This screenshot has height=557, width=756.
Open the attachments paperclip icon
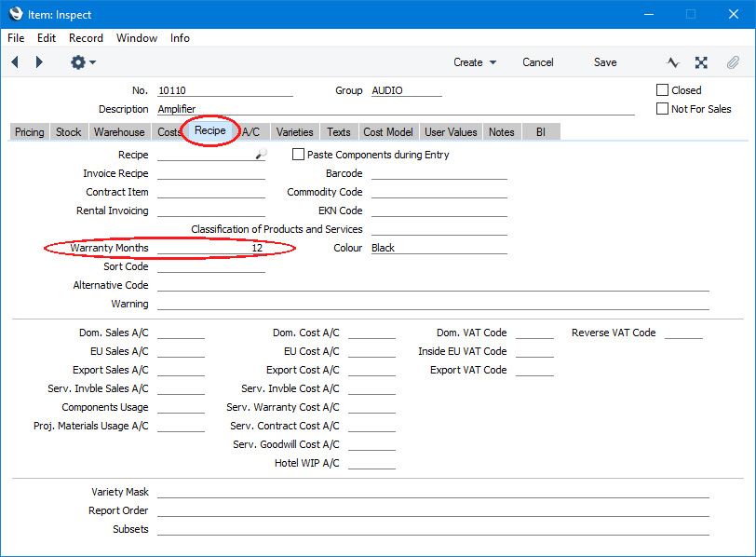[x=733, y=62]
